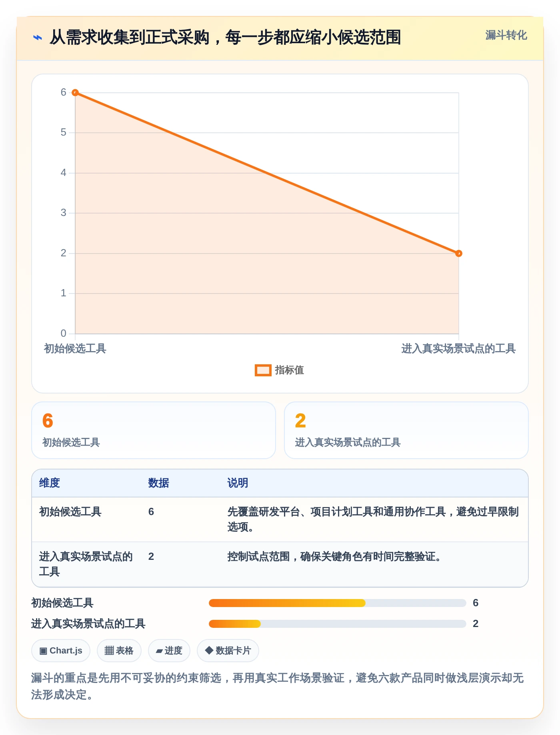Click the x-axis label 进入真实场景试点的工具
Viewport: 560px width, 735px height.
(x=458, y=349)
